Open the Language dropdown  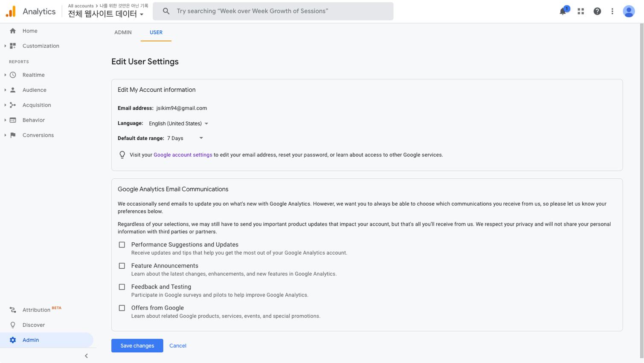coord(179,124)
